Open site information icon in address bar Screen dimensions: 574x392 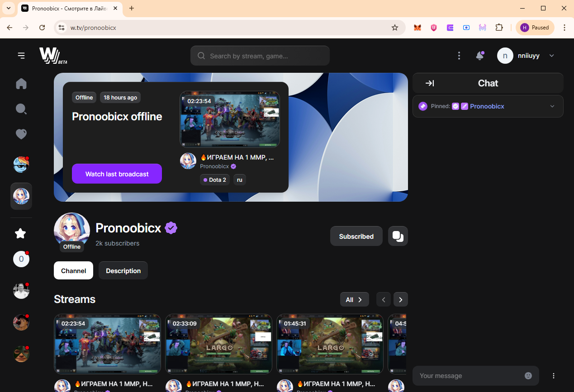62,28
